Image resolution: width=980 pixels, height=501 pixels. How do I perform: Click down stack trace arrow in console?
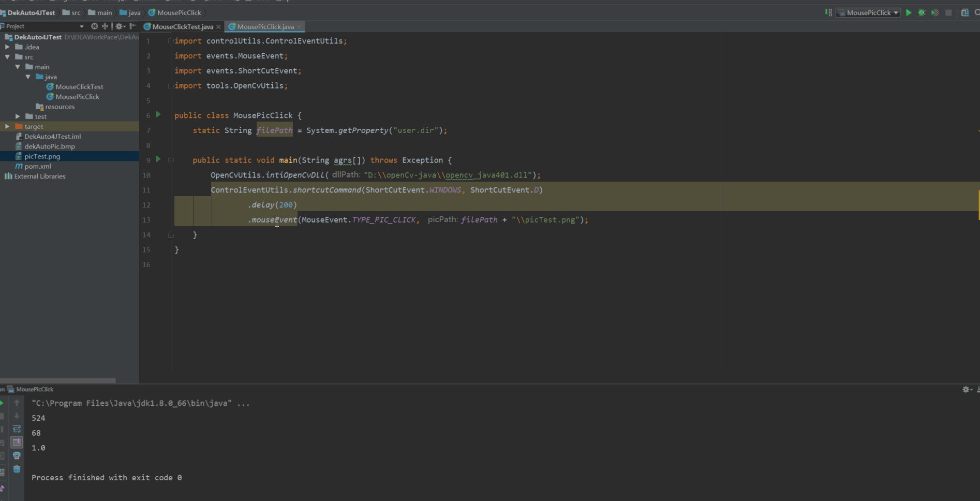pyautogui.click(x=17, y=416)
